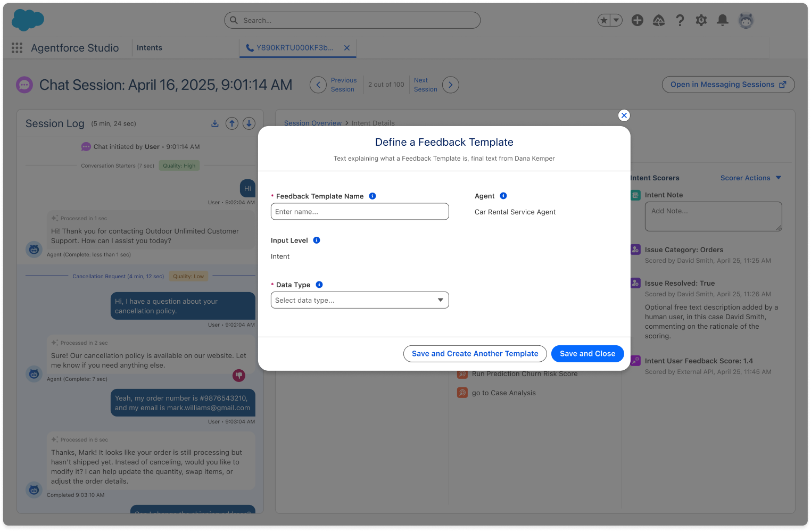Focus the global Search box
Image resolution: width=811 pixels, height=532 pixels.
(x=352, y=20)
